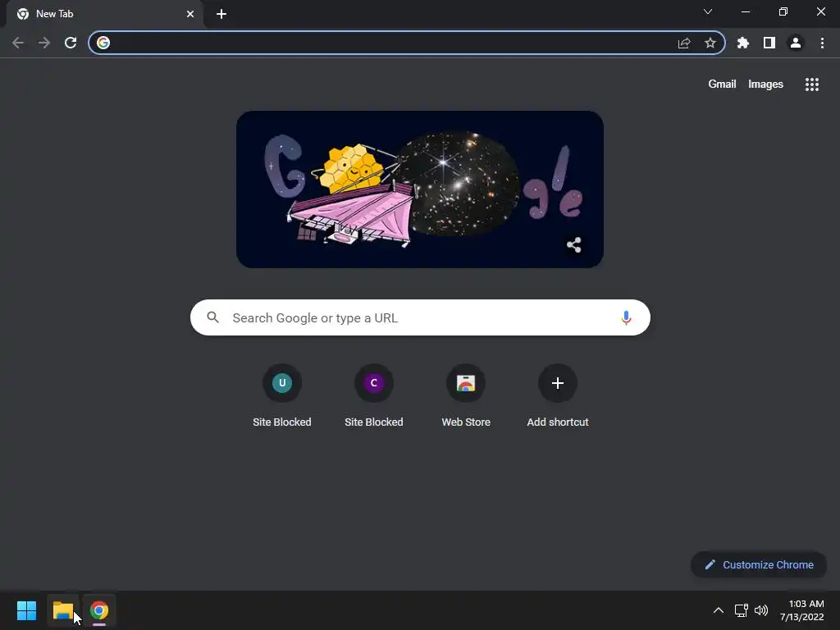Open first Site Blocked shortcut with U icon
Image resolution: width=840 pixels, height=630 pixels.
click(282, 396)
